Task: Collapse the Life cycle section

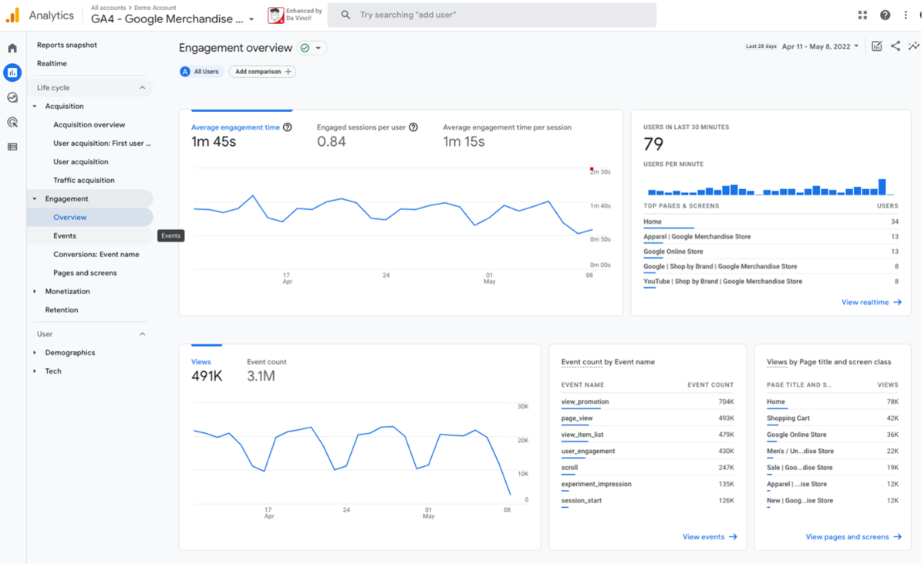Action: (x=142, y=88)
